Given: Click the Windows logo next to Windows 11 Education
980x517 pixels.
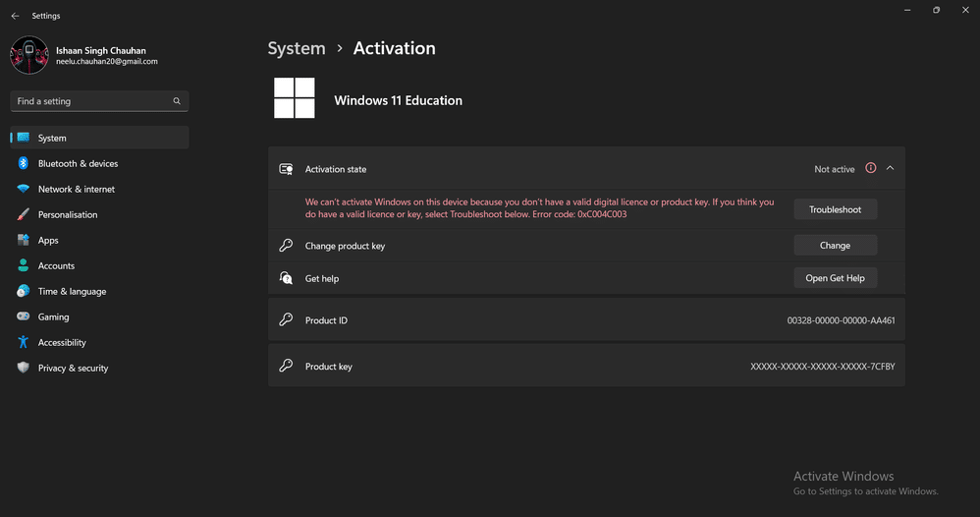Looking at the screenshot, I should 295,97.
